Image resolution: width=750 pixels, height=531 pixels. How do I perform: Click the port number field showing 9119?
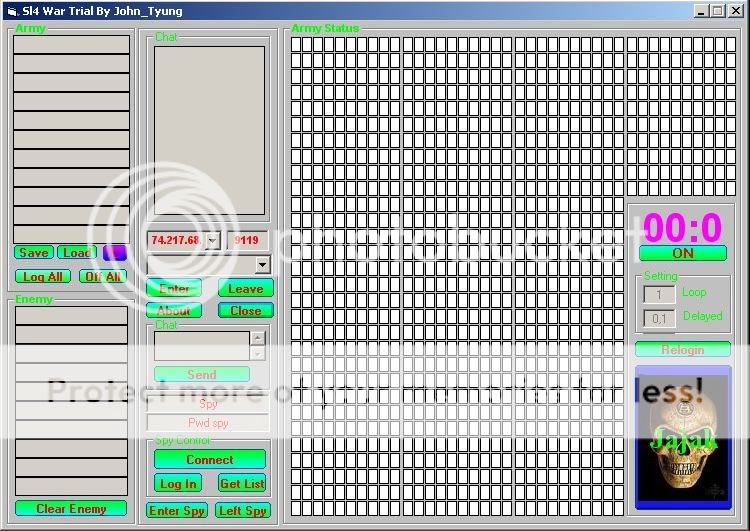[247, 240]
